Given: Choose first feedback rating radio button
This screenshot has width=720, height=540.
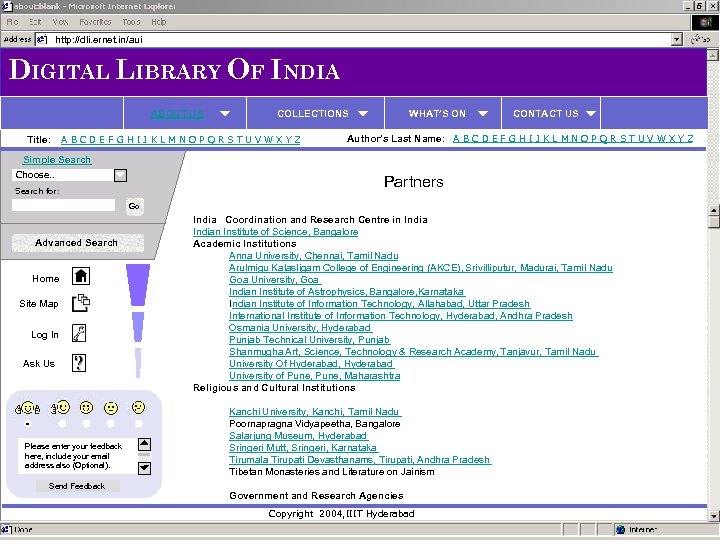Looking at the screenshot, I should click(28, 424).
